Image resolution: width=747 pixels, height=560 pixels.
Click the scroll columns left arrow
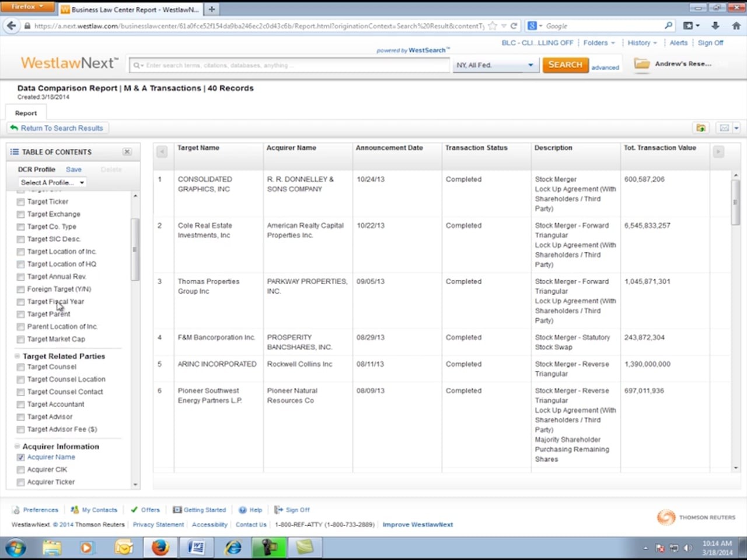point(162,152)
